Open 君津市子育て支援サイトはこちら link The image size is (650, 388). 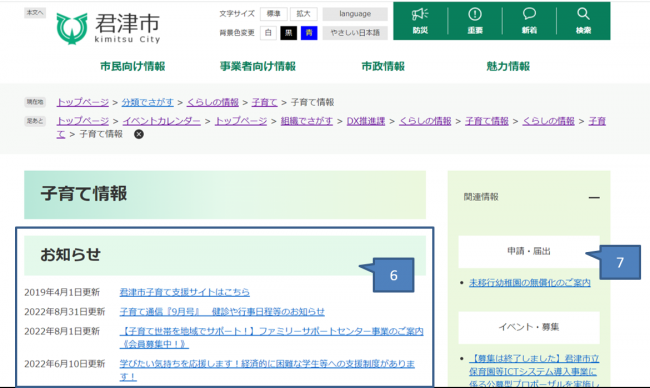(185, 292)
